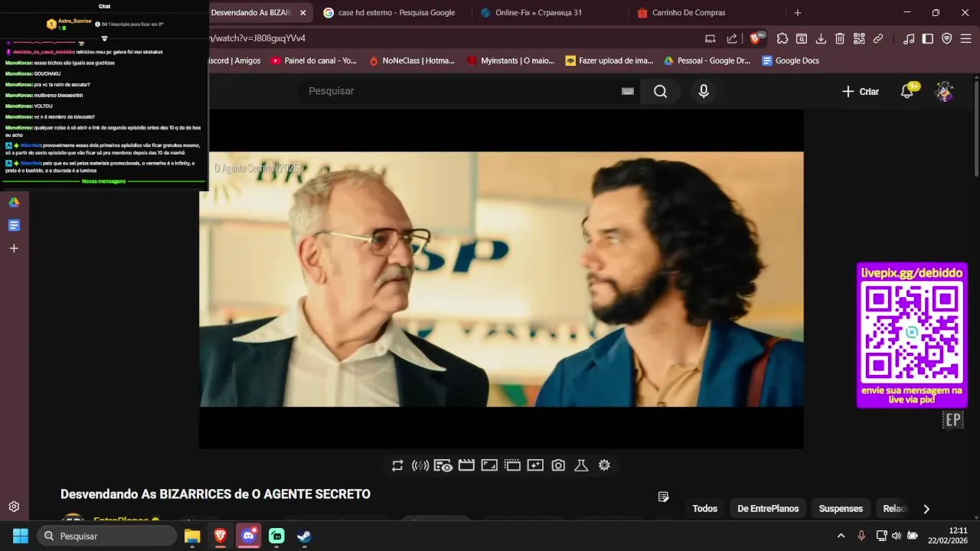Collapse the chat leaderboard arrow
This screenshot has height=551, width=980.
point(104,38)
